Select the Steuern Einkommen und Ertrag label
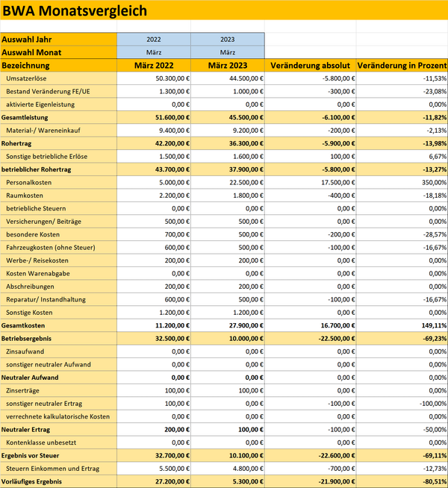Screen dimensions: 448x488 click(52, 469)
